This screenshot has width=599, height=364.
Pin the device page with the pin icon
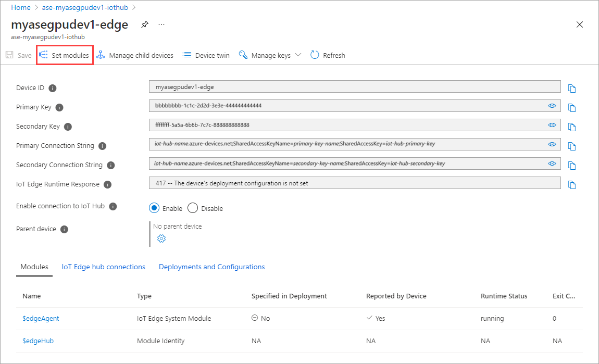pyautogui.click(x=145, y=25)
